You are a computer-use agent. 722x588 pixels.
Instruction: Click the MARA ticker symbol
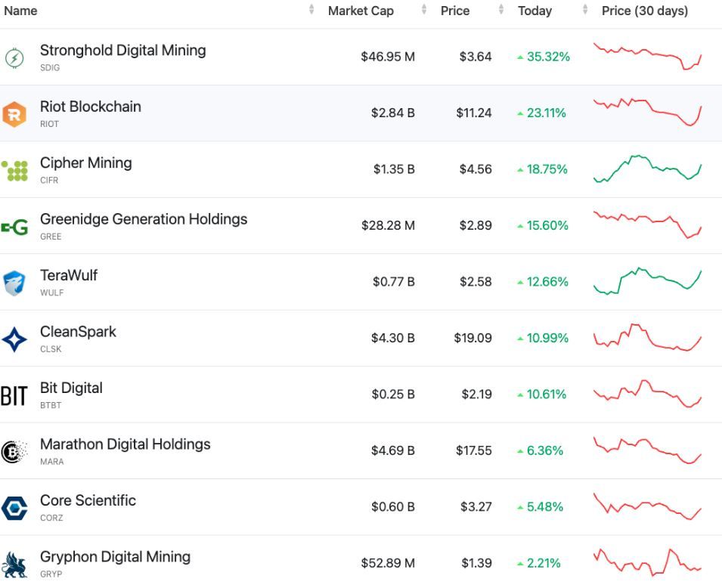(51, 461)
